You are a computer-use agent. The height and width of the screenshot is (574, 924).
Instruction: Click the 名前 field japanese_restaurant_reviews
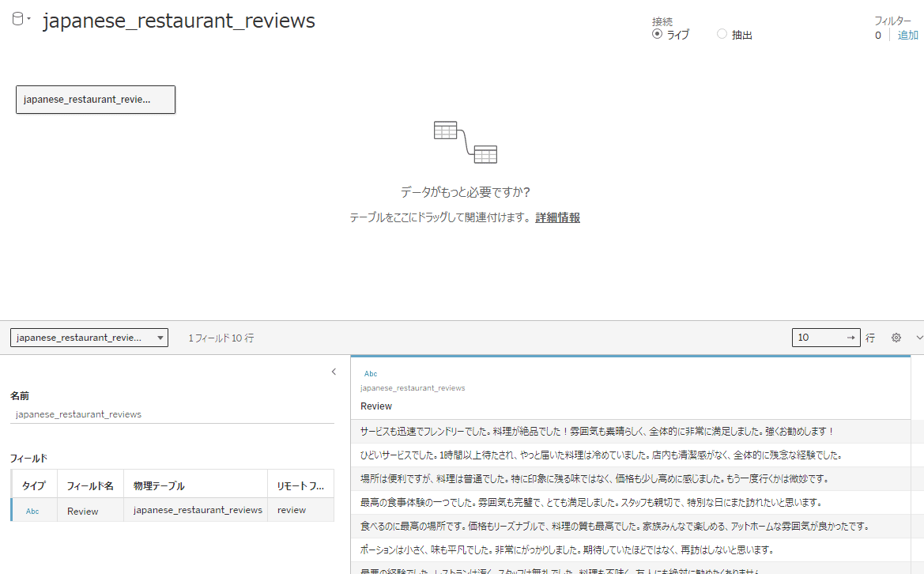point(172,414)
